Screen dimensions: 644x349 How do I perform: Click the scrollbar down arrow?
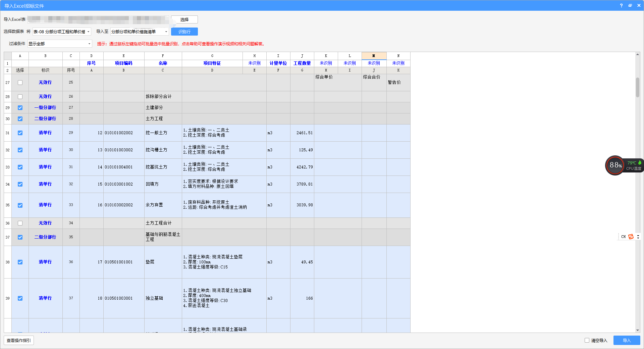tap(638, 330)
